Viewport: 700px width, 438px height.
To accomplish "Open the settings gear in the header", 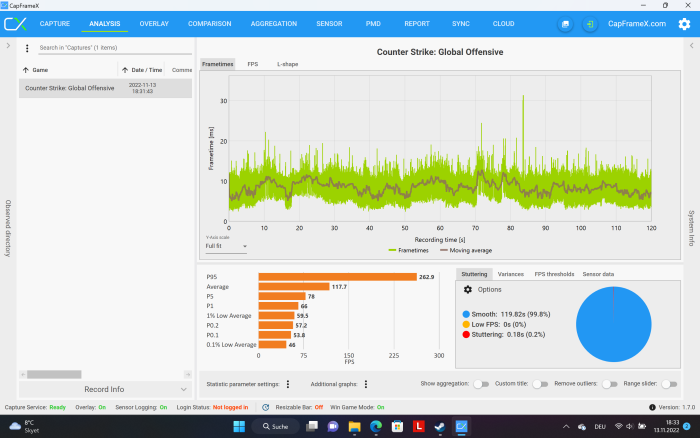I will 684,24.
